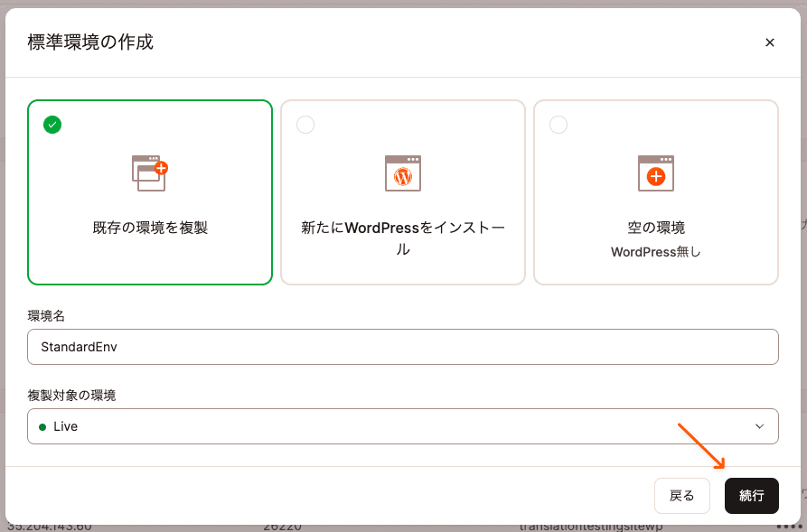Image resolution: width=807 pixels, height=532 pixels.
Task: Click the 戻る button
Action: [682, 496]
